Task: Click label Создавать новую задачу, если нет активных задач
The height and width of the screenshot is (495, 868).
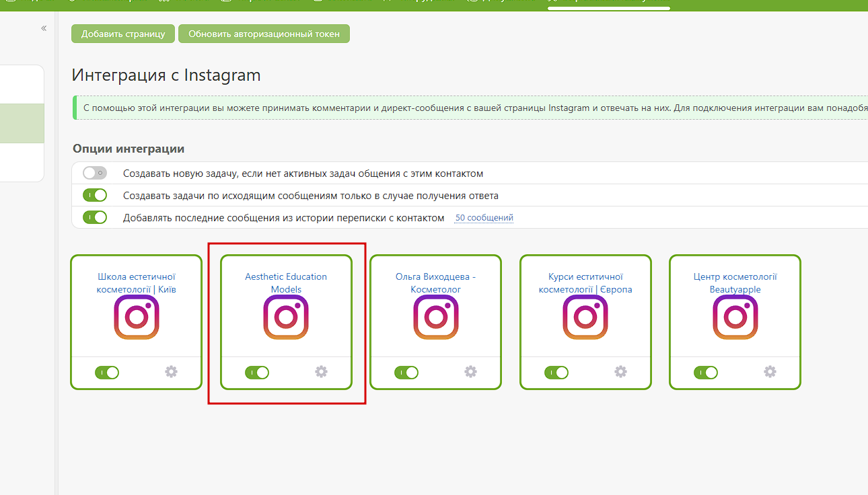Action: pyautogui.click(x=303, y=174)
